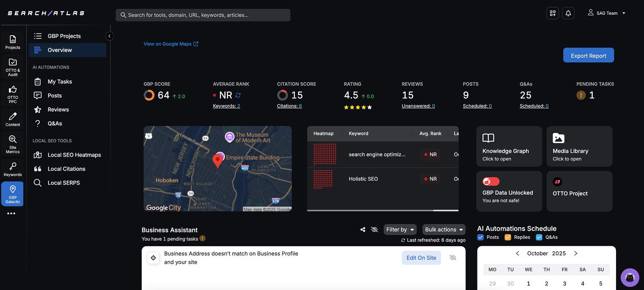Expand the Filter by dropdown

click(400, 230)
